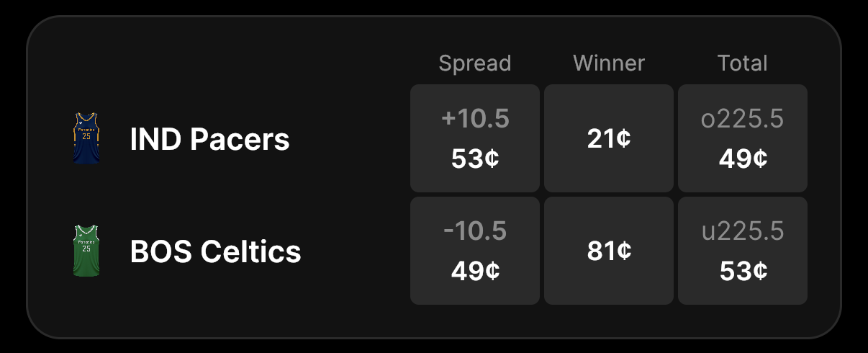Pick the 53¢ price under Pacers +10.5
Screen dimensions: 868x353
[475, 158]
